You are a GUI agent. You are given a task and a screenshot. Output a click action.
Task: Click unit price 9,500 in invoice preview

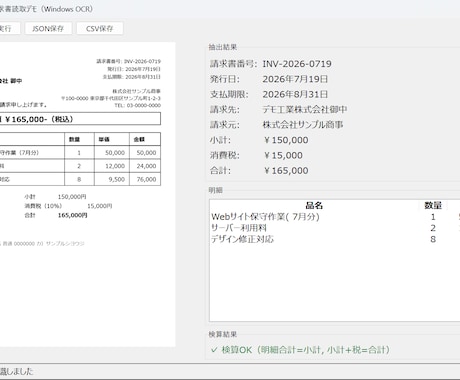coord(117,179)
